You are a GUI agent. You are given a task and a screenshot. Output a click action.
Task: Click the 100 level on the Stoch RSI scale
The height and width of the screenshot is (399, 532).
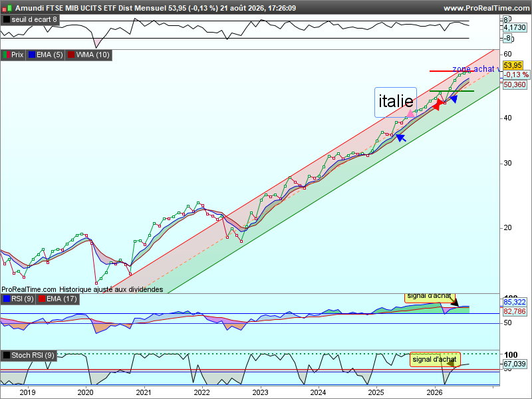[511, 355]
